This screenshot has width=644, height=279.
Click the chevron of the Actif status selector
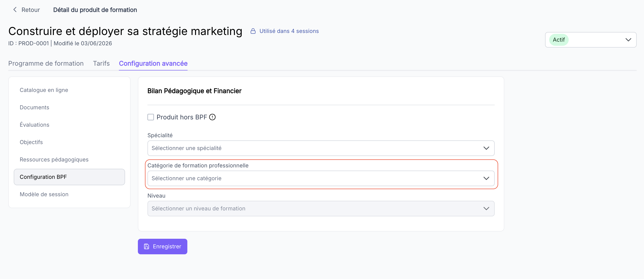tap(628, 40)
